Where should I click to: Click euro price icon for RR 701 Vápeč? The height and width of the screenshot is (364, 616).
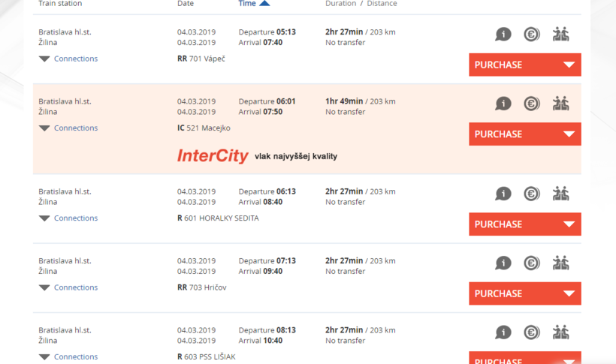click(x=532, y=35)
